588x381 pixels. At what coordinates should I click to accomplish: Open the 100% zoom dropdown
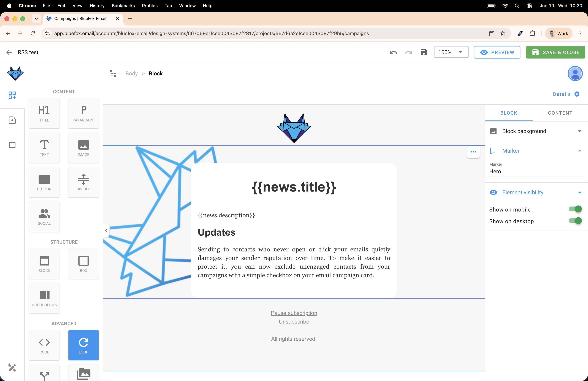[451, 52]
